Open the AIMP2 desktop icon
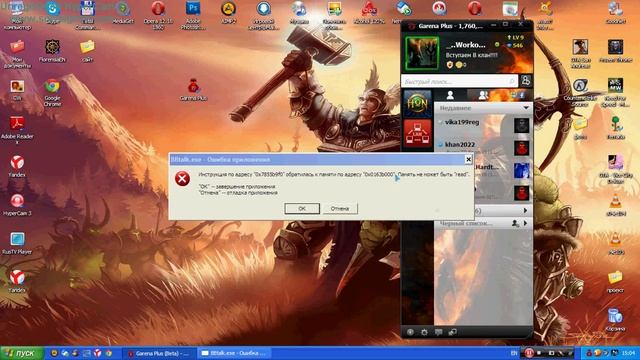The width and height of the screenshot is (640, 360). click(x=228, y=12)
